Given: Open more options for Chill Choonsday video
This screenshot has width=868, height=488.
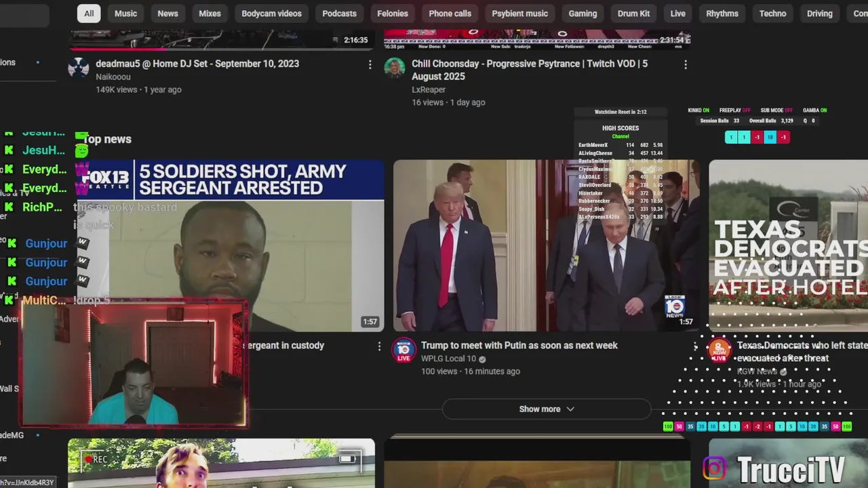Looking at the screenshot, I should tap(685, 64).
